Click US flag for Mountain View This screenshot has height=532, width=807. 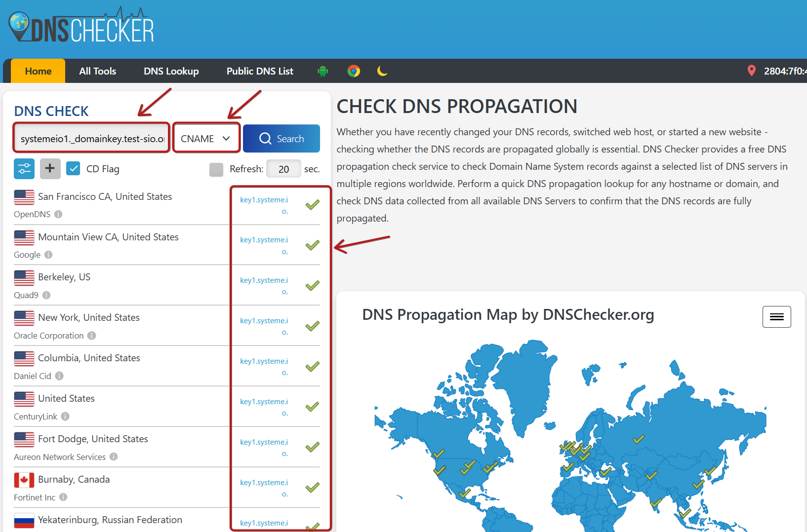click(24, 237)
